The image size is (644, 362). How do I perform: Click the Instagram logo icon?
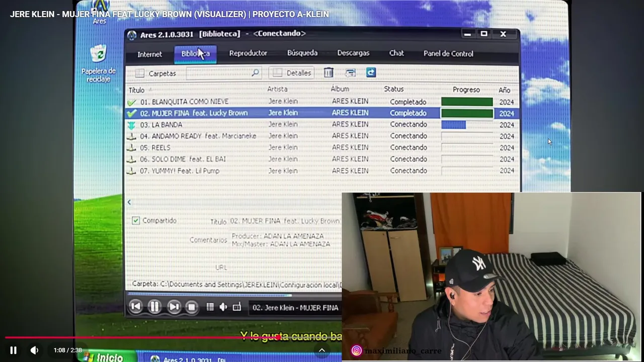point(356,351)
